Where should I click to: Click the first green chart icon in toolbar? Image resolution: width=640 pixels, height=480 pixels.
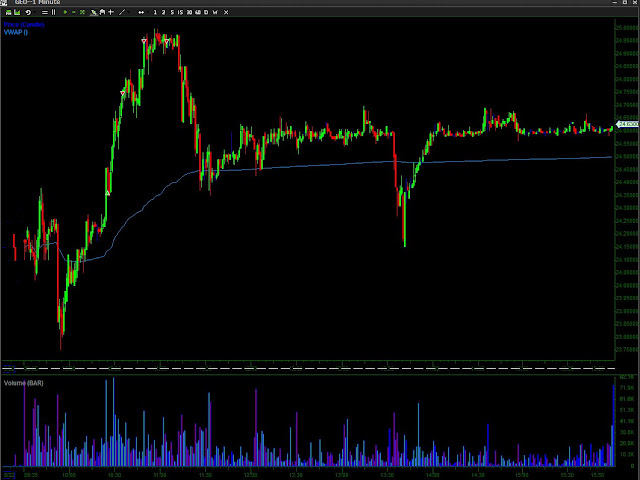(x=8, y=12)
